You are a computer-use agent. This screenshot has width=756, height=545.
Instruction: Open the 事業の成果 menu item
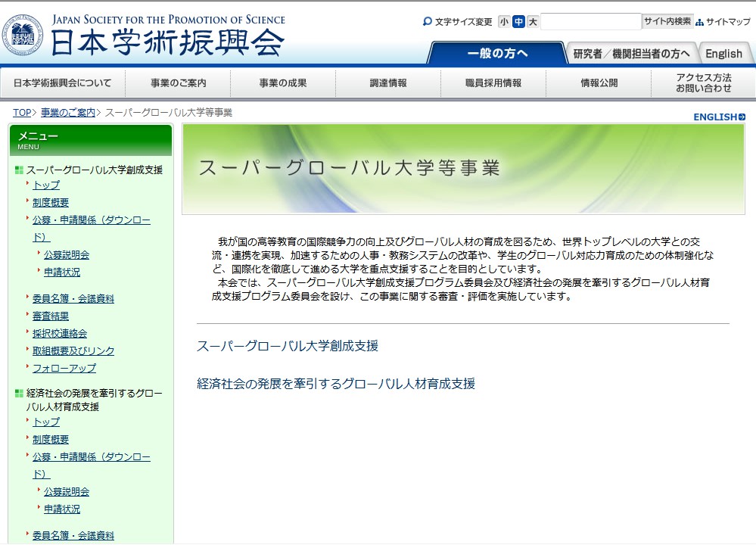(283, 83)
